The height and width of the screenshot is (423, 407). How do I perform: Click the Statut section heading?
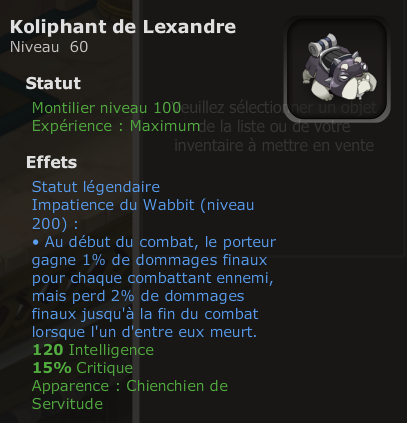click(53, 83)
